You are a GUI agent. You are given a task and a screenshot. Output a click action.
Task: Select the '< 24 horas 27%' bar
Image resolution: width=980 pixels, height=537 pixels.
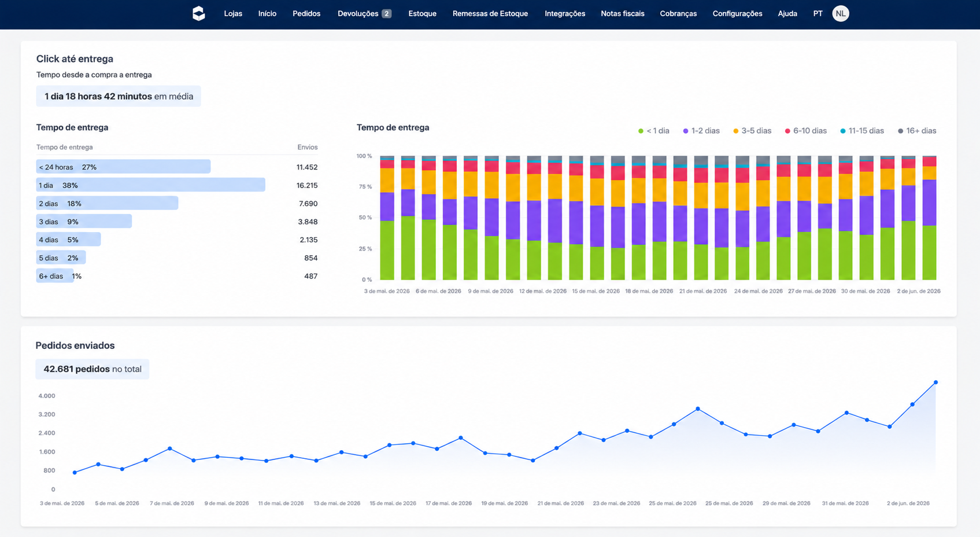click(x=123, y=167)
